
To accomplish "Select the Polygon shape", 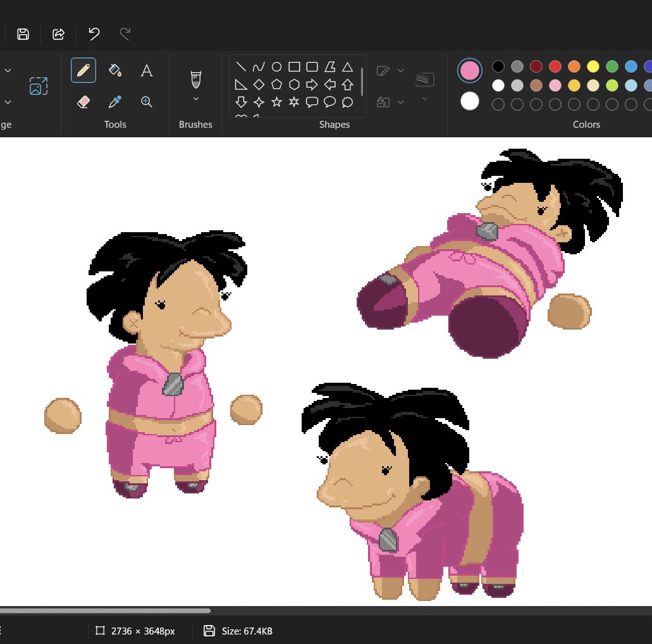I will pyautogui.click(x=329, y=66).
